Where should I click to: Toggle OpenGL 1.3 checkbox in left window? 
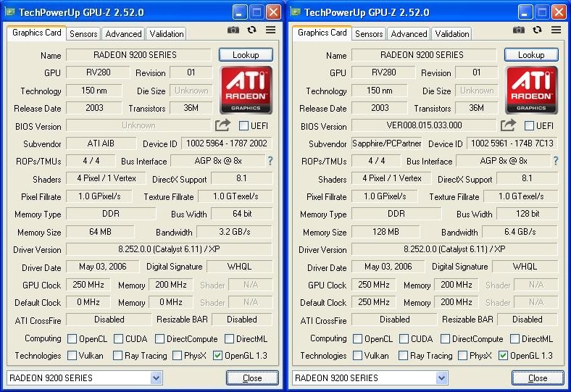tap(217, 355)
